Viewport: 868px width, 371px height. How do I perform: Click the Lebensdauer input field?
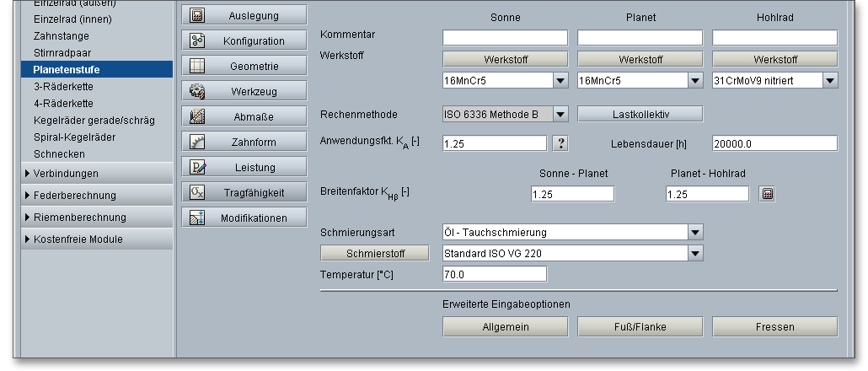coord(774,143)
